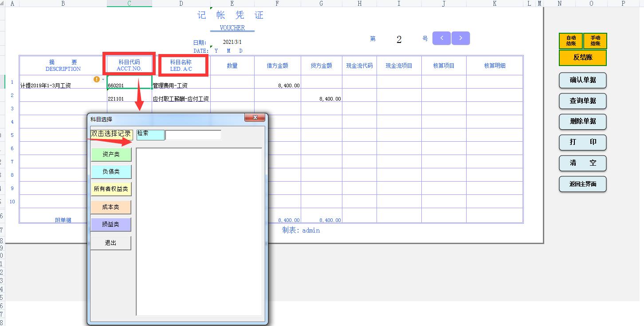
Task: Click the 删除单据 (delete voucher) button
Action: [x=582, y=122]
